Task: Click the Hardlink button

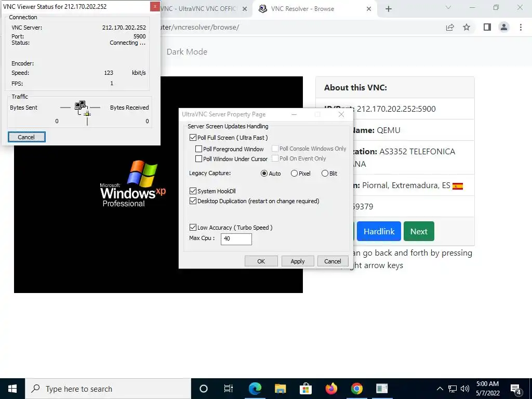Action: pos(379,231)
